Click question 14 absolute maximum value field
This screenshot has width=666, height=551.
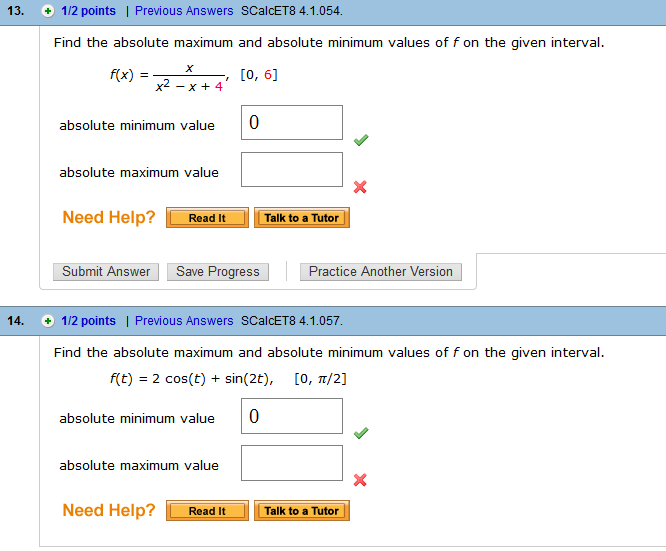(x=292, y=463)
